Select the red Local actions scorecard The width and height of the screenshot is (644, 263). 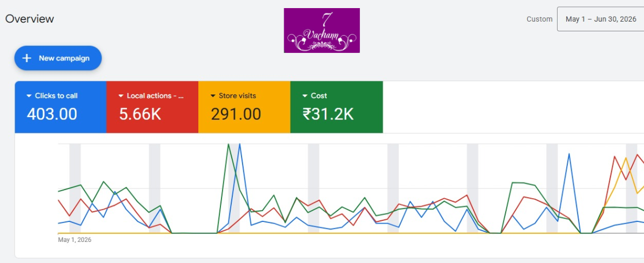152,107
